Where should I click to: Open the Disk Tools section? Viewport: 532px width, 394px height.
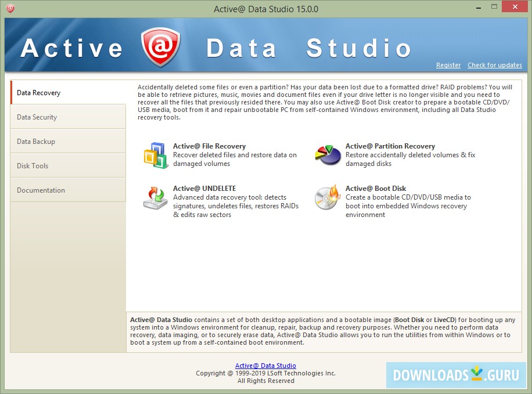pyautogui.click(x=32, y=165)
